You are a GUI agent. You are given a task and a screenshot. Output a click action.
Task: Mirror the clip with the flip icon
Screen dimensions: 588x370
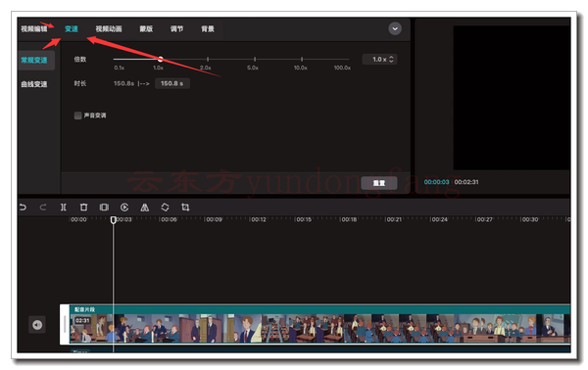[145, 208]
